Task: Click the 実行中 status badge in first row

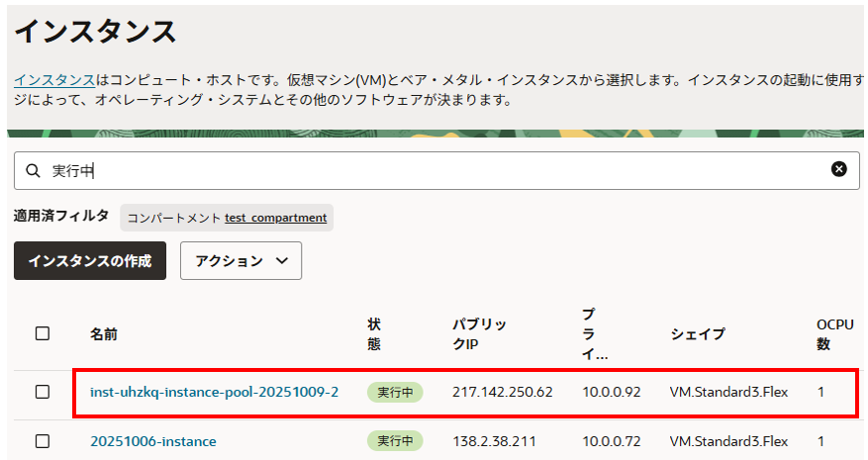Action: click(395, 392)
